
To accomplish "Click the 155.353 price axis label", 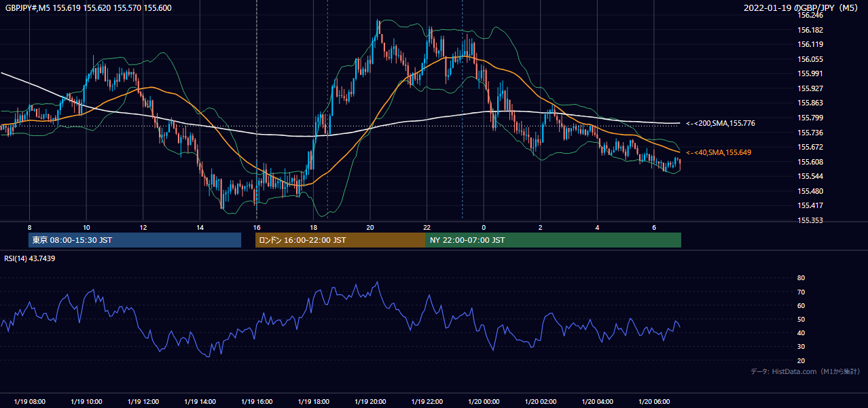I will [x=810, y=220].
